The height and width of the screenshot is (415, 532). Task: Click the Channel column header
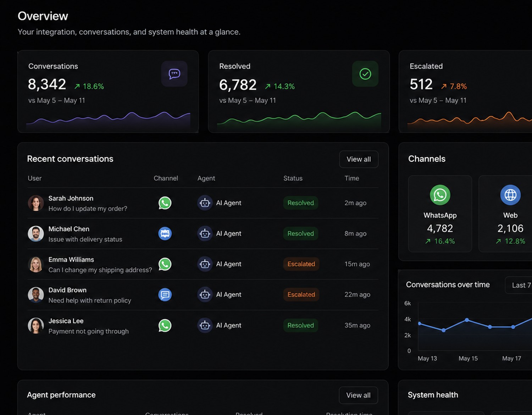[x=166, y=178]
